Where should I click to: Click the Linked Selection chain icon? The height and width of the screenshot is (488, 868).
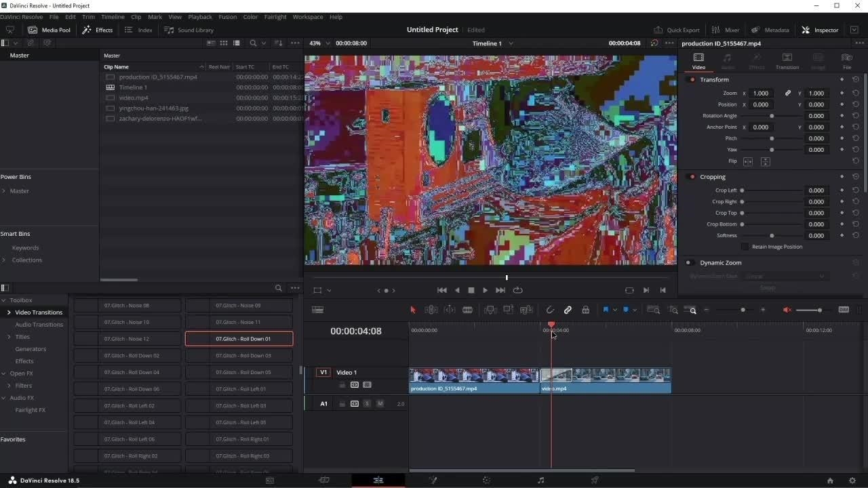pos(568,310)
